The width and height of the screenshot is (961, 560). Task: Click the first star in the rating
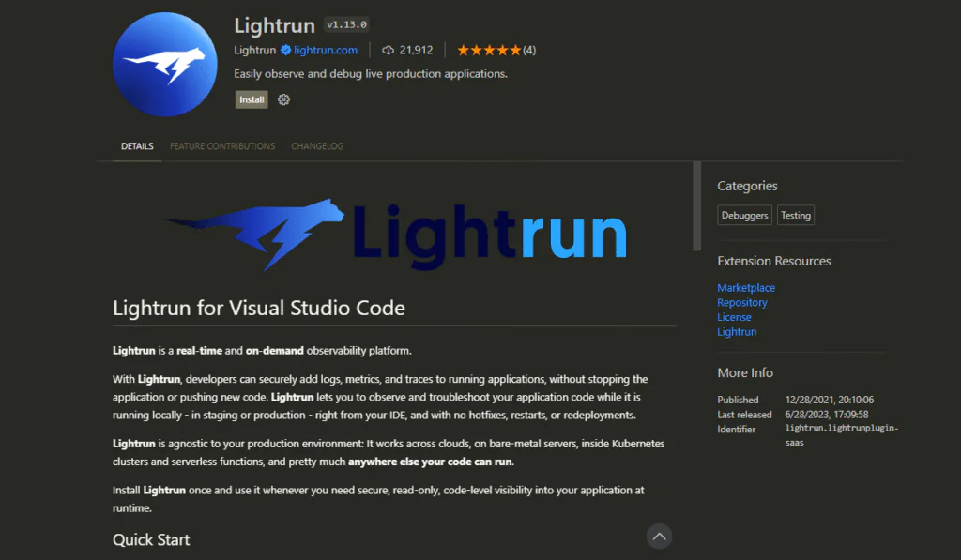(x=463, y=50)
